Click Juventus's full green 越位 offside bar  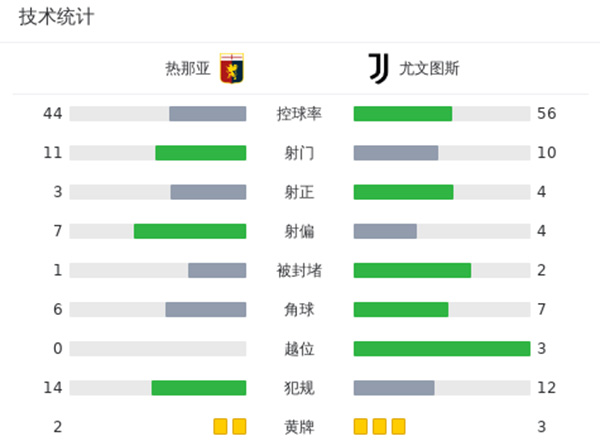442,349
